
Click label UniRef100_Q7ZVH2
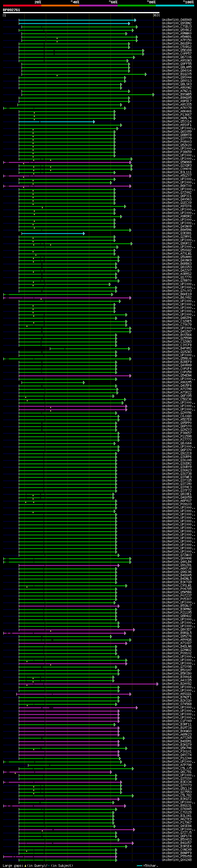pos(177,192)
